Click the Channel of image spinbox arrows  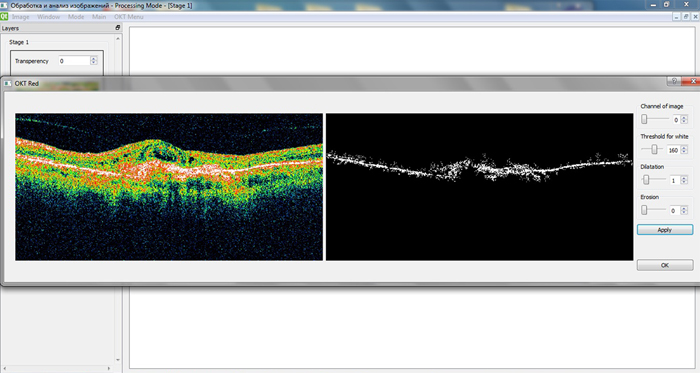[684, 120]
